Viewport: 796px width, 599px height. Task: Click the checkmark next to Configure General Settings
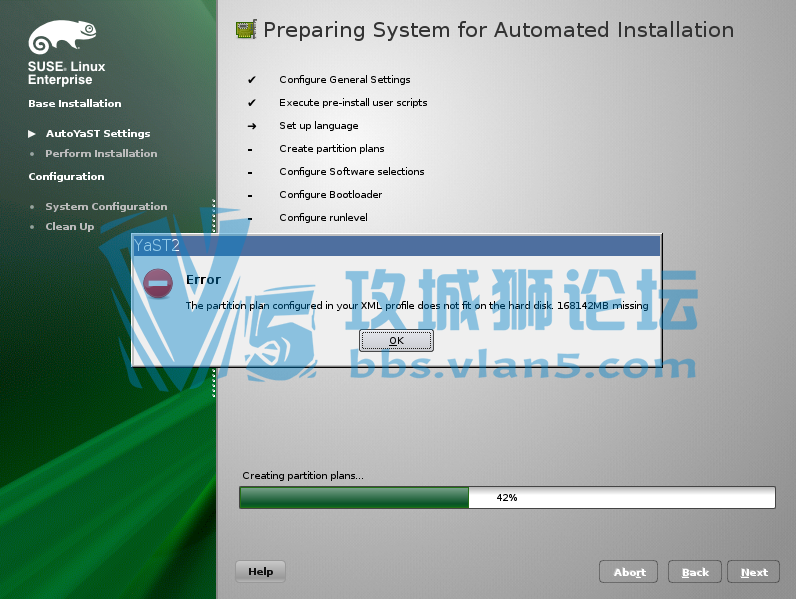(x=252, y=80)
